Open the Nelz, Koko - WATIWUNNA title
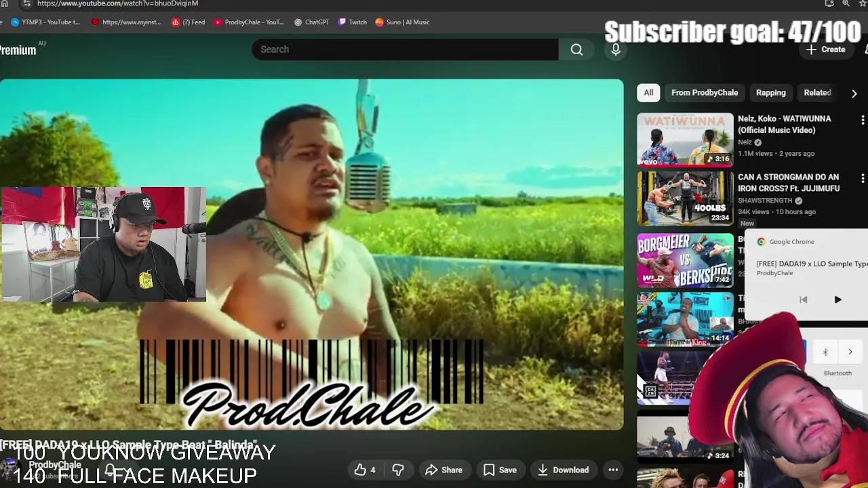 point(784,124)
